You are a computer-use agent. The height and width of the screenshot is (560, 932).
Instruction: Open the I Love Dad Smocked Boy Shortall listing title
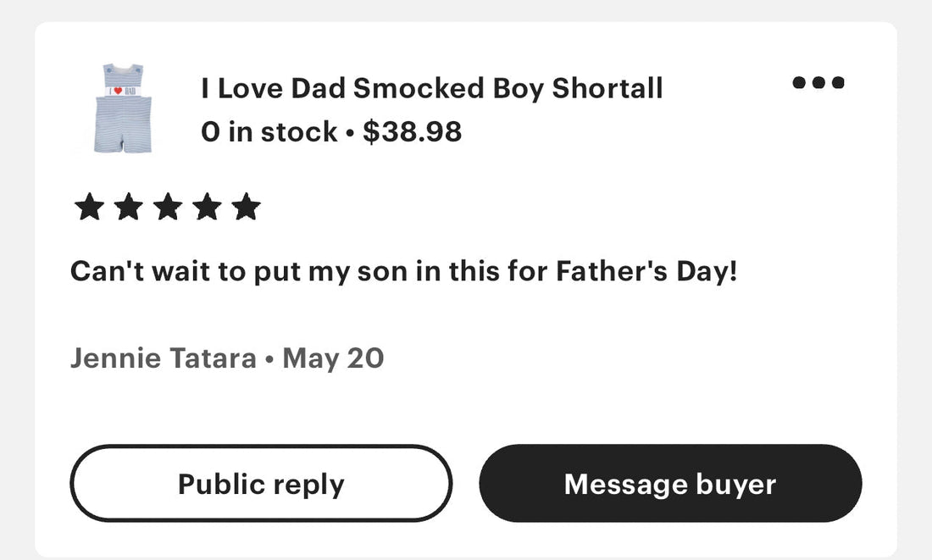[x=432, y=89]
